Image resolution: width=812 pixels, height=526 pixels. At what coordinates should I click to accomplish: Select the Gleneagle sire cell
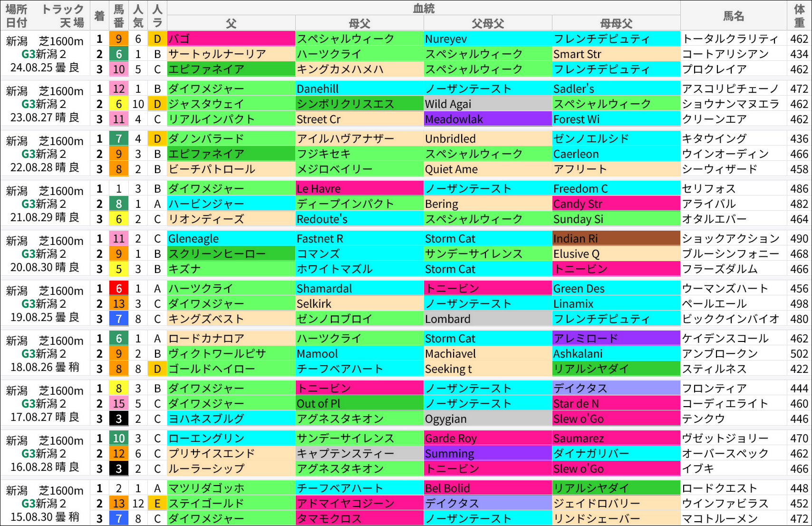coord(231,239)
